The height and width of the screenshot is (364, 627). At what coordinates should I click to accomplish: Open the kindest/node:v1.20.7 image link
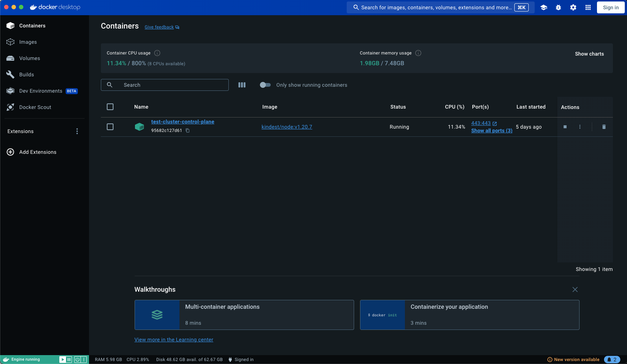point(287,127)
